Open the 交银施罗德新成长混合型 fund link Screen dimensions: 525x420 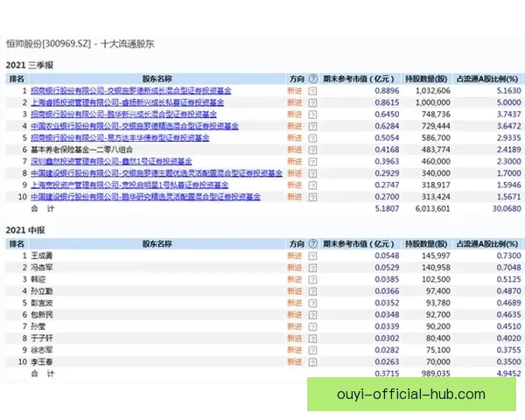pyautogui.click(x=131, y=91)
